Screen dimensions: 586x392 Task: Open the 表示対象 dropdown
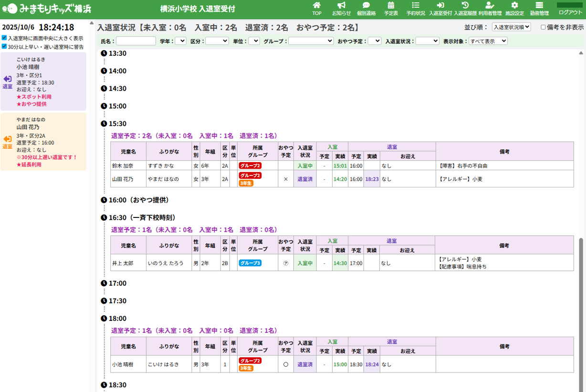tap(488, 41)
